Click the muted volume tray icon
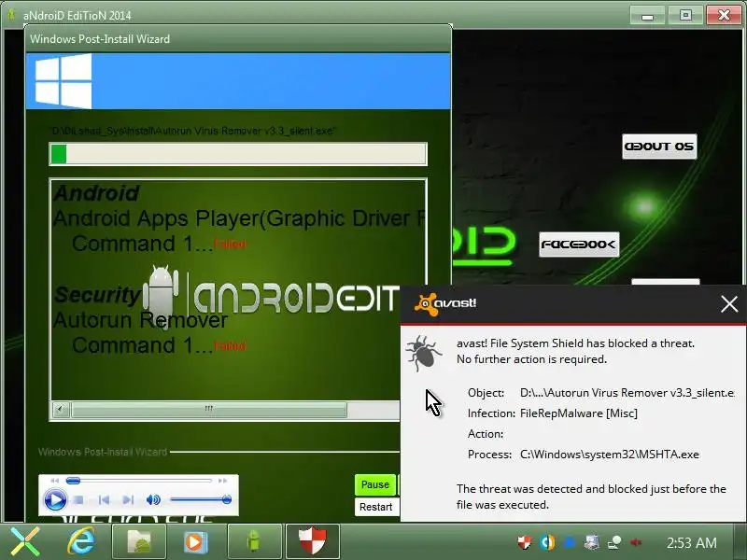The width and height of the screenshot is (747, 560). (636, 542)
